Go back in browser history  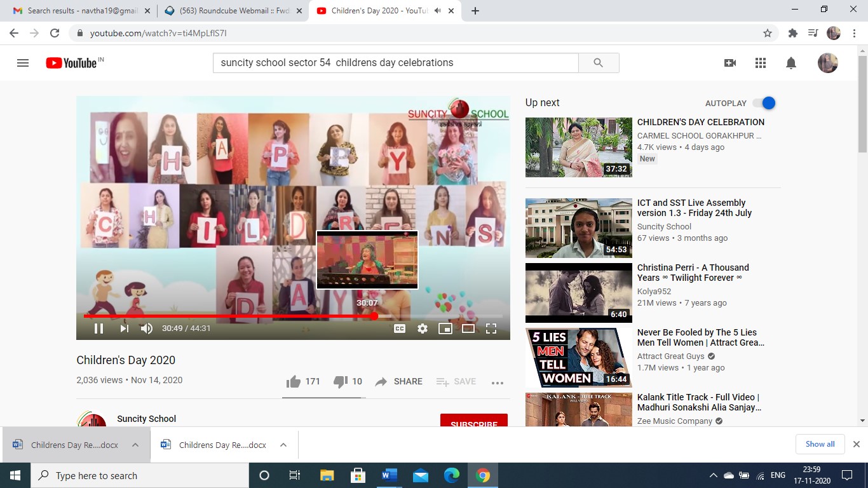pyautogui.click(x=14, y=33)
